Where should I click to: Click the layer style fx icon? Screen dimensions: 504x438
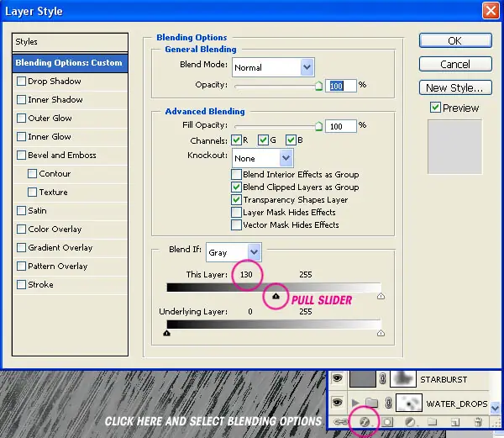tap(365, 421)
